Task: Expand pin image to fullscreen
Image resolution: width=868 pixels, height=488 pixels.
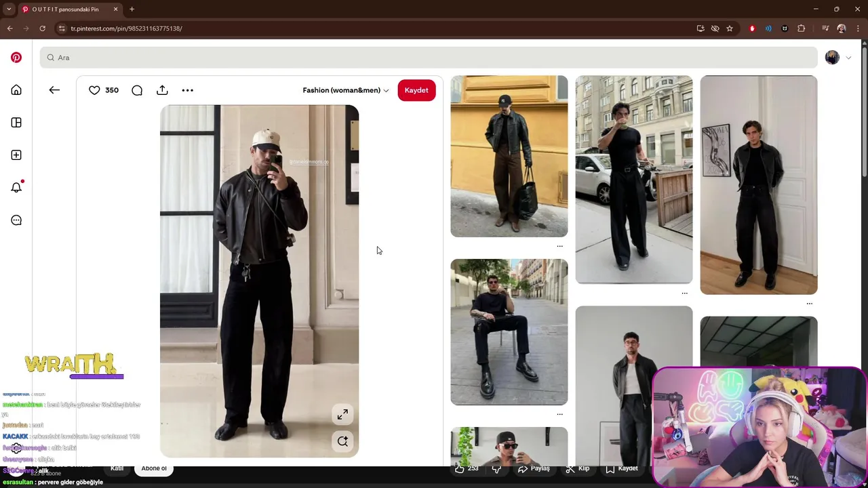Action: [342, 414]
